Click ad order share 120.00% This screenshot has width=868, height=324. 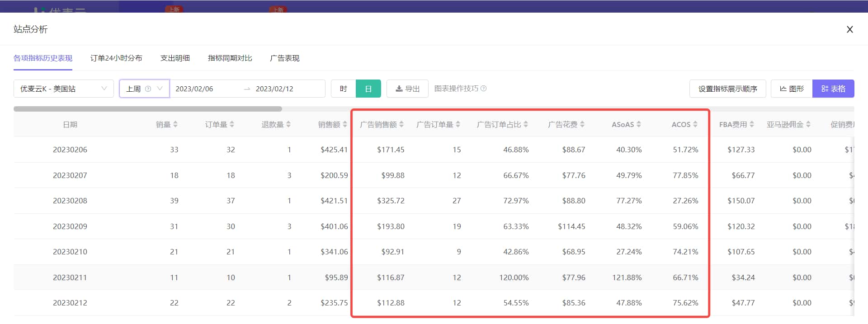click(514, 277)
